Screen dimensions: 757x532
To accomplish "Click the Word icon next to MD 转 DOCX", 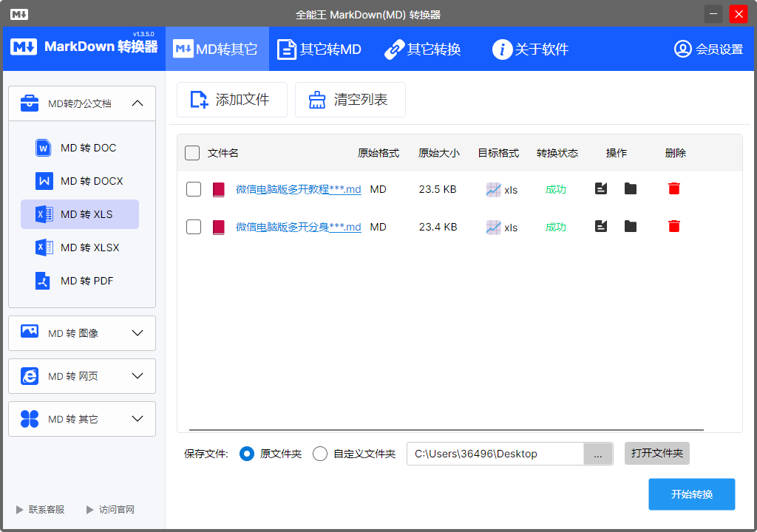I will (44, 181).
